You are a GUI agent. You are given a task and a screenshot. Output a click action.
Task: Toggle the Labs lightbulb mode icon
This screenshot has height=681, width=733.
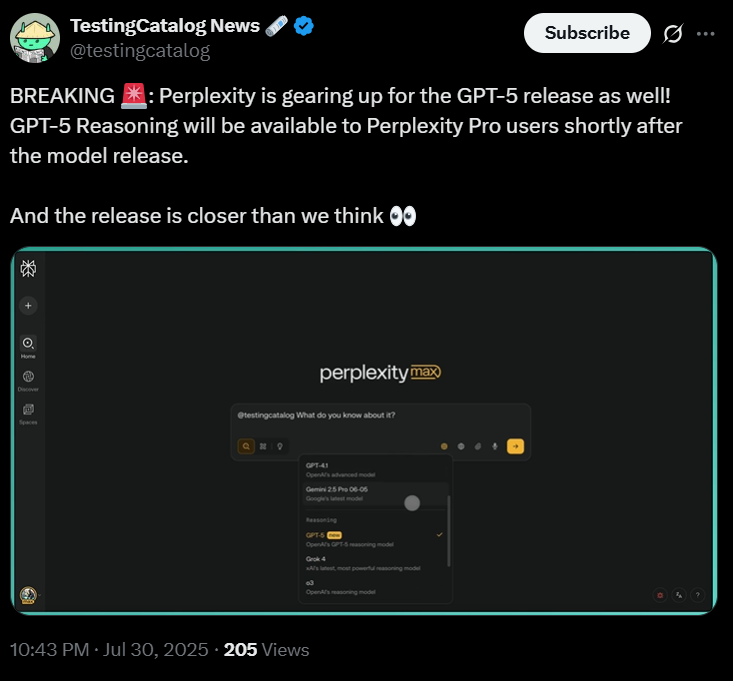click(x=280, y=447)
